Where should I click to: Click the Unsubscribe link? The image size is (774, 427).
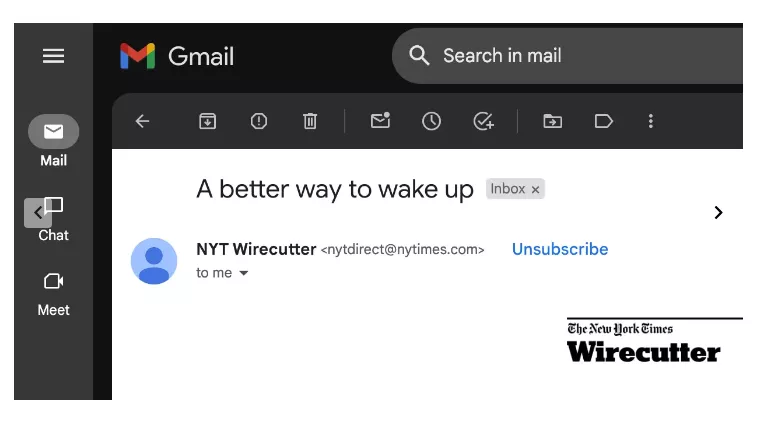(560, 249)
